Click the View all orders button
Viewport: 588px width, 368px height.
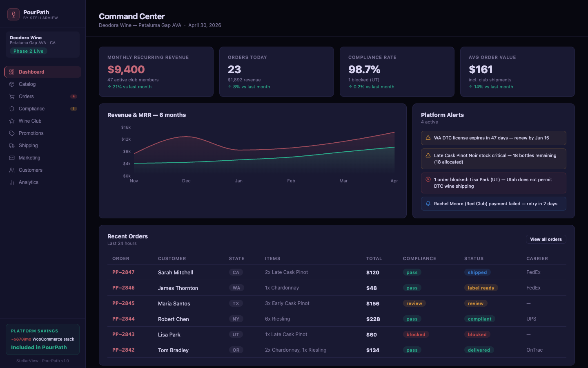point(546,239)
